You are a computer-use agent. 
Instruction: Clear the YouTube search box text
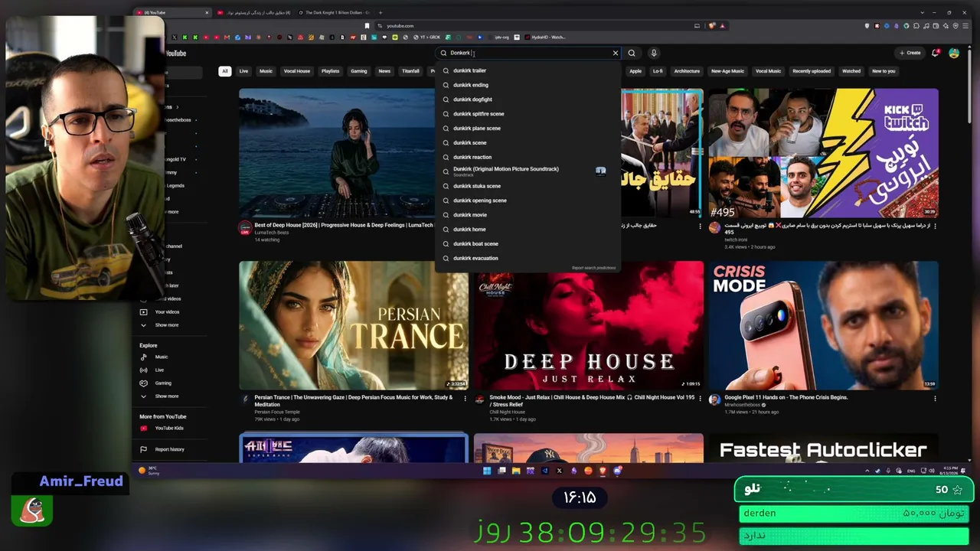[x=615, y=53]
